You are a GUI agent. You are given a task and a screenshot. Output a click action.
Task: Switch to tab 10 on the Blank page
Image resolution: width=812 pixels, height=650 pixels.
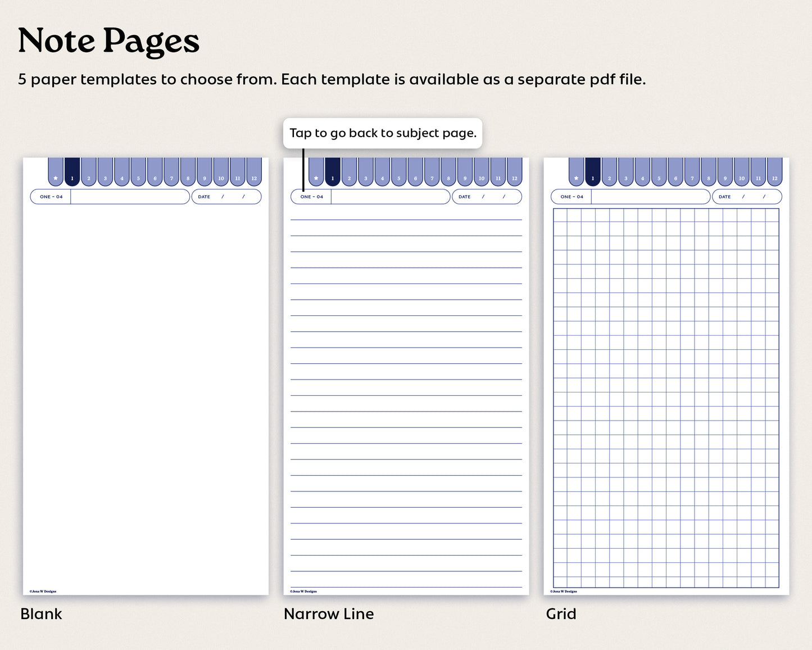(x=220, y=177)
